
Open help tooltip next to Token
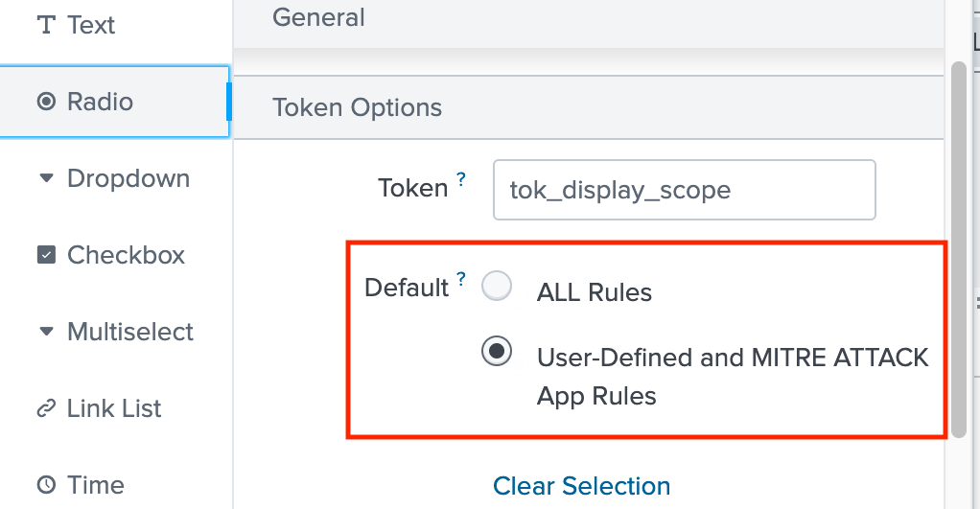(x=461, y=179)
